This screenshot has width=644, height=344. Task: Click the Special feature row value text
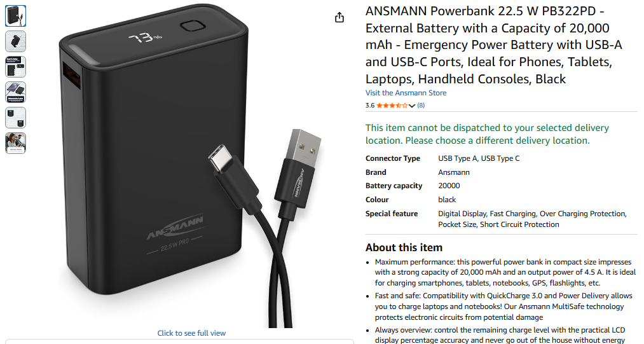click(532, 219)
